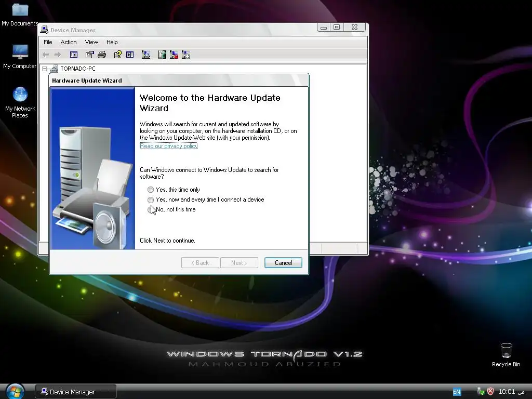This screenshot has height=399, width=532.
Task: Maximize the Device Manager window
Action: (x=337, y=27)
